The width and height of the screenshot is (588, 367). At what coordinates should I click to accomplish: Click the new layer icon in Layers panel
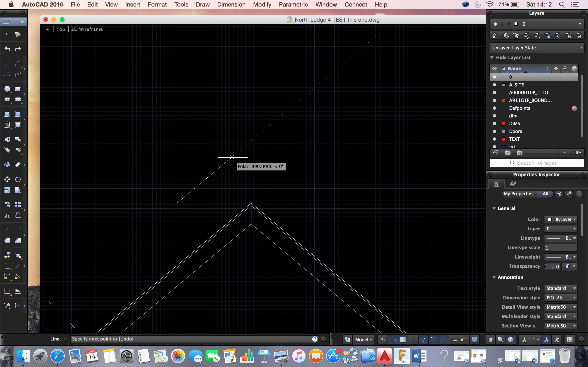pyautogui.click(x=496, y=153)
